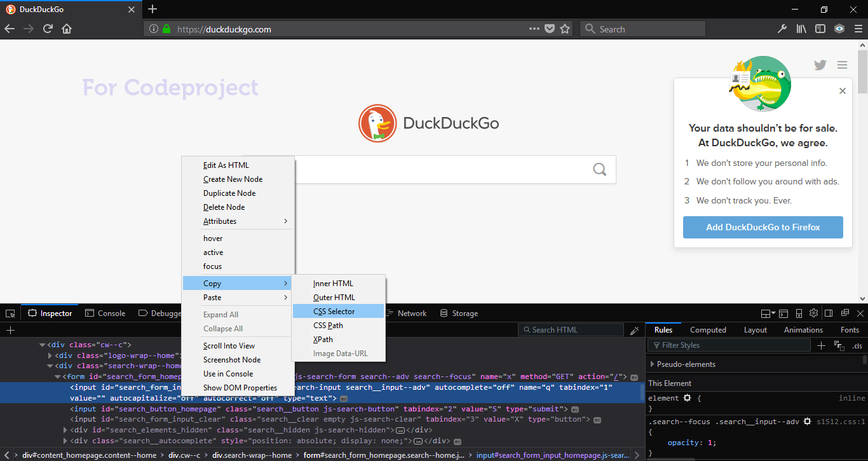Toggle focus pseudo-class in context menu
This screenshot has width=868, height=461.
[x=212, y=266]
